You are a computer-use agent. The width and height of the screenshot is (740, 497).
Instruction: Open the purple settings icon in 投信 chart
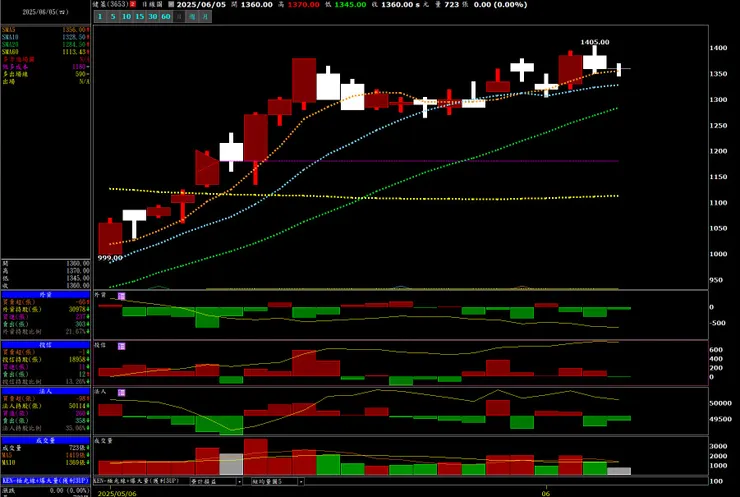(x=122, y=346)
